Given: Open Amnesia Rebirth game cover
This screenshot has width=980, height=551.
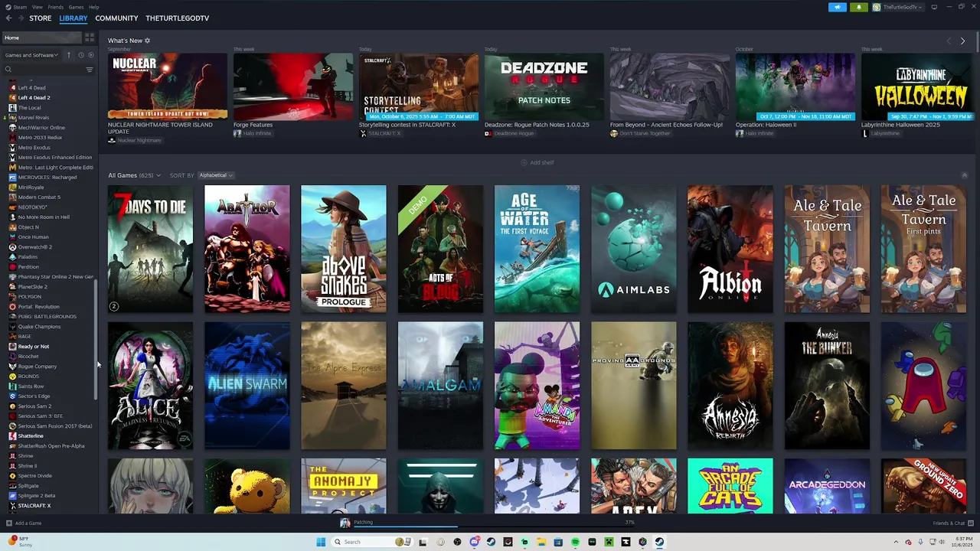Looking at the screenshot, I should click(x=730, y=386).
